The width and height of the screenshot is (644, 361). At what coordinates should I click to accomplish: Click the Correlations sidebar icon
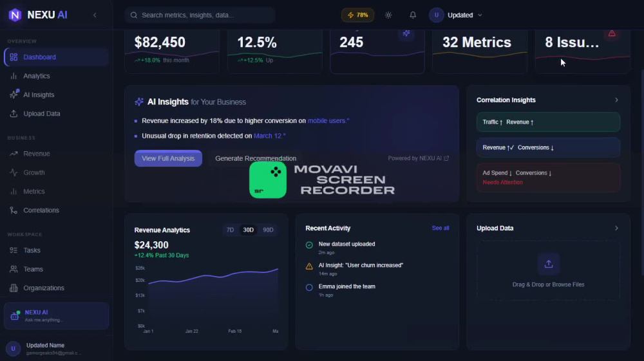tap(14, 210)
